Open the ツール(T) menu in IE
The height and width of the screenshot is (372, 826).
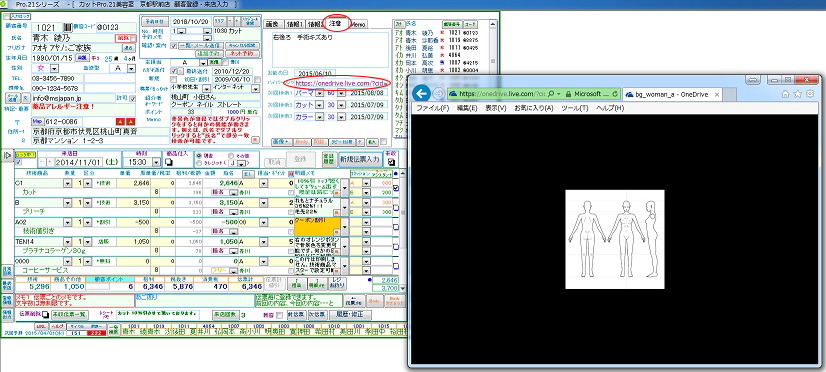(x=574, y=108)
